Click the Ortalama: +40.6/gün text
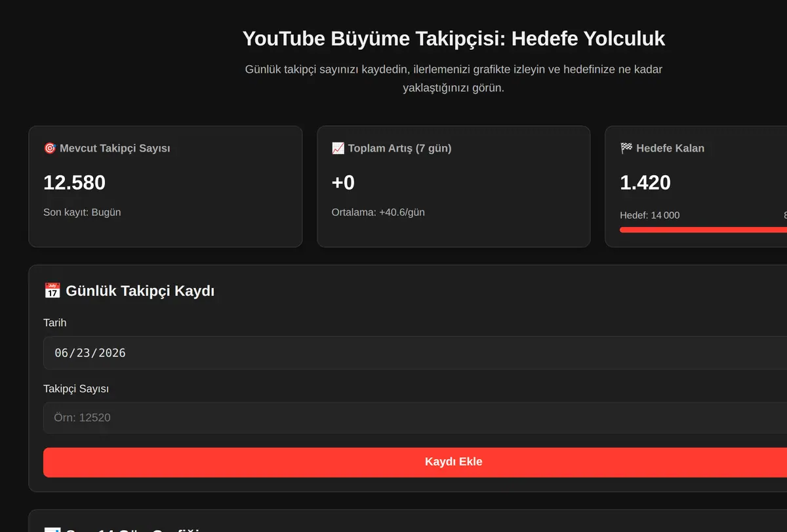This screenshot has height=532, width=787. (x=378, y=213)
